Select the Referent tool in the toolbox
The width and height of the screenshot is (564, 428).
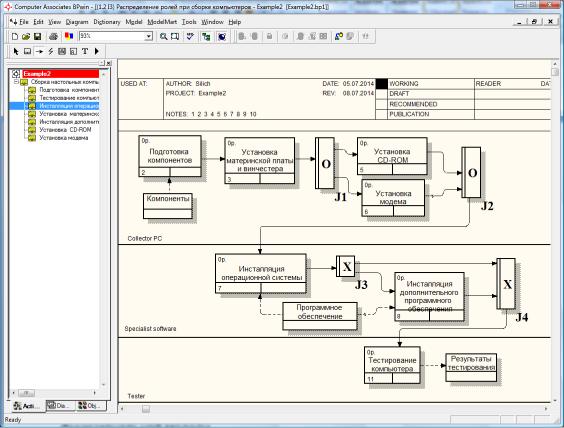pos(73,51)
